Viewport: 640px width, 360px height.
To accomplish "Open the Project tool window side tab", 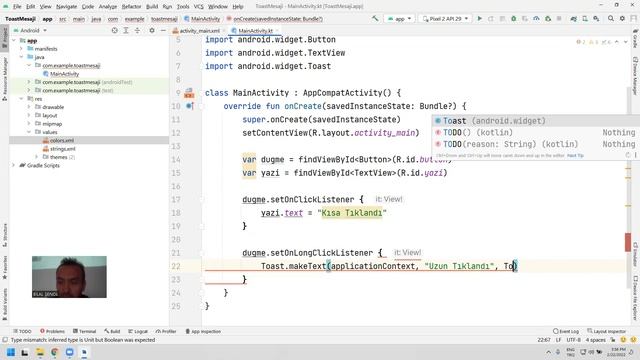I will [4, 38].
